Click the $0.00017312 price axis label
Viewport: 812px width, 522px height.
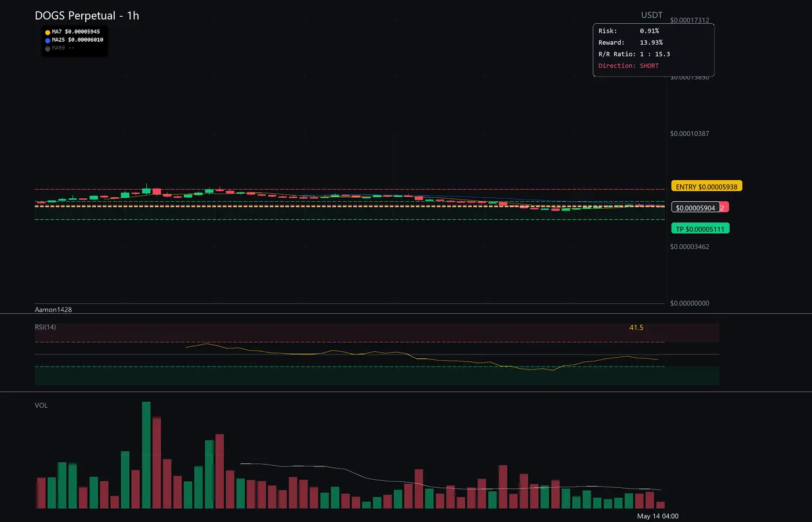tap(690, 20)
